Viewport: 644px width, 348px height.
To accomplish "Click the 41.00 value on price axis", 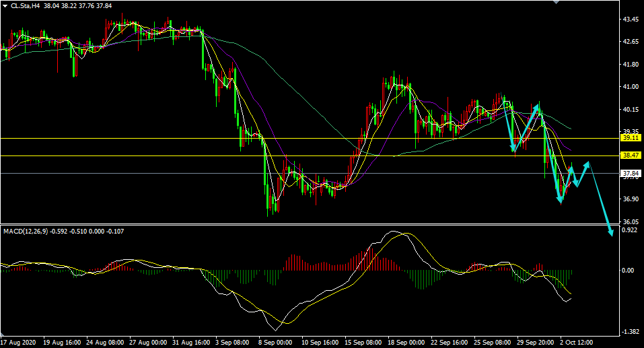I will click(x=631, y=87).
